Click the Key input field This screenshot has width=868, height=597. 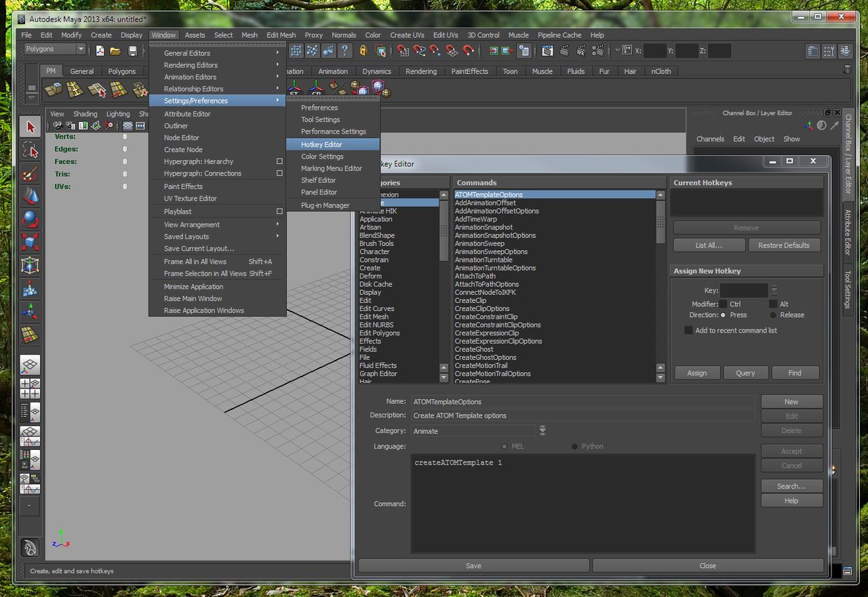pyautogui.click(x=744, y=290)
